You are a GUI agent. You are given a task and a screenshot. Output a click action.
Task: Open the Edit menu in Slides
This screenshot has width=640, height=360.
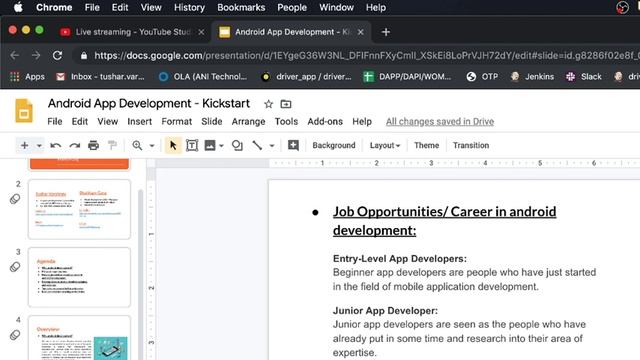click(80, 122)
